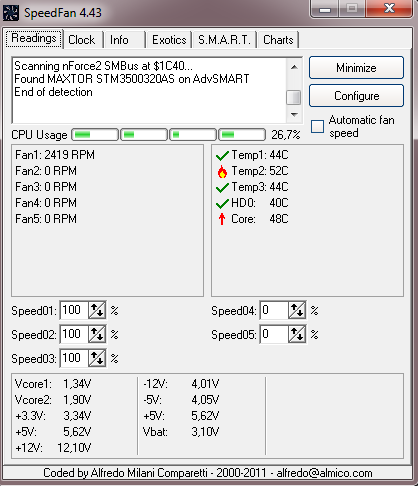Click the HD0: 40C reading
418x486 pixels.
click(260, 203)
